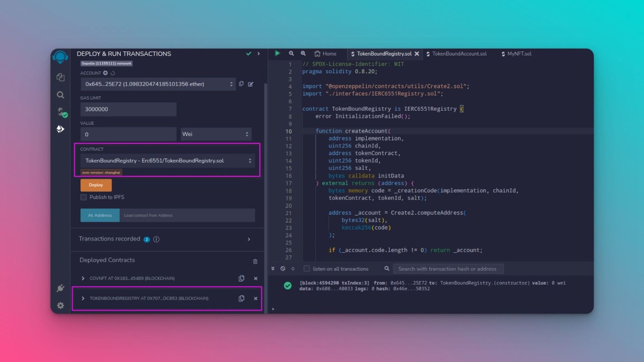Open the File explorer sidebar icon

pyautogui.click(x=60, y=77)
